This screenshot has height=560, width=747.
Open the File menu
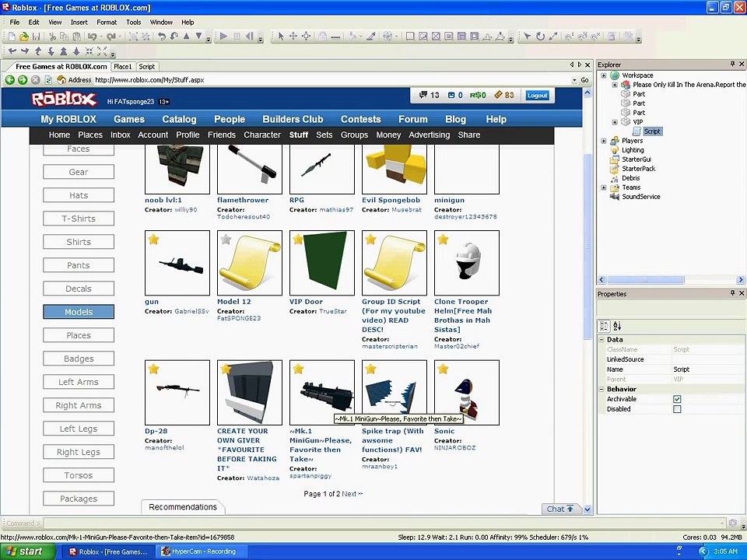(x=15, y=22)
